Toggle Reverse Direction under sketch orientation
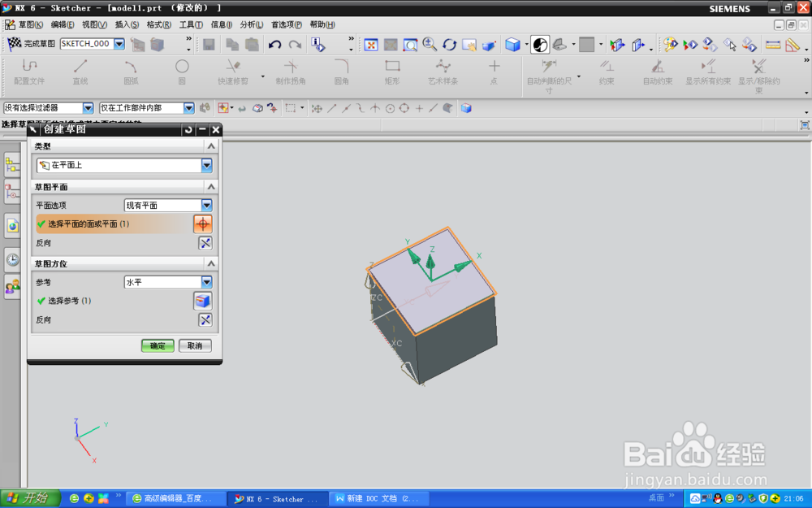This screenshot has width=812, height=508. coord(205,319)
